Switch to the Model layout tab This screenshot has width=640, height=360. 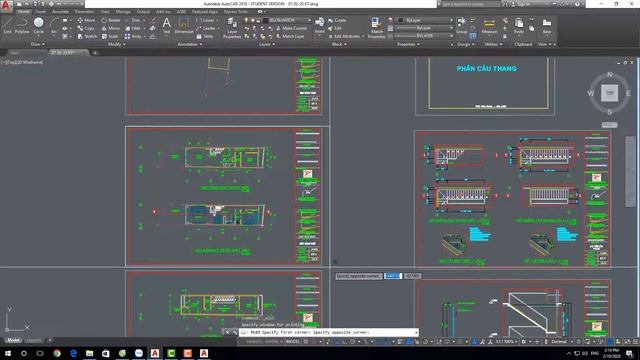(x=13, y=340)
